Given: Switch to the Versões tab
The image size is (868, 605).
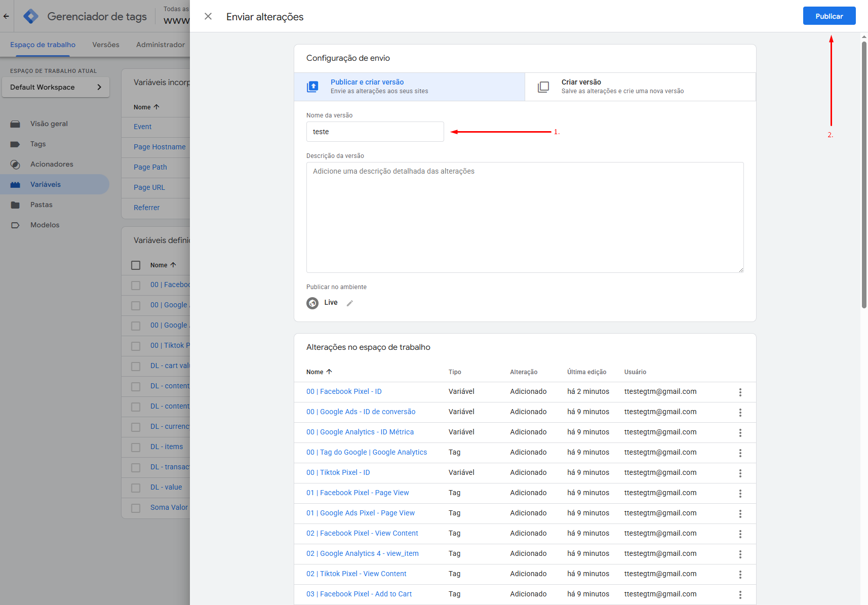Looking at the screenshot, I should click(x=106, y=45).
